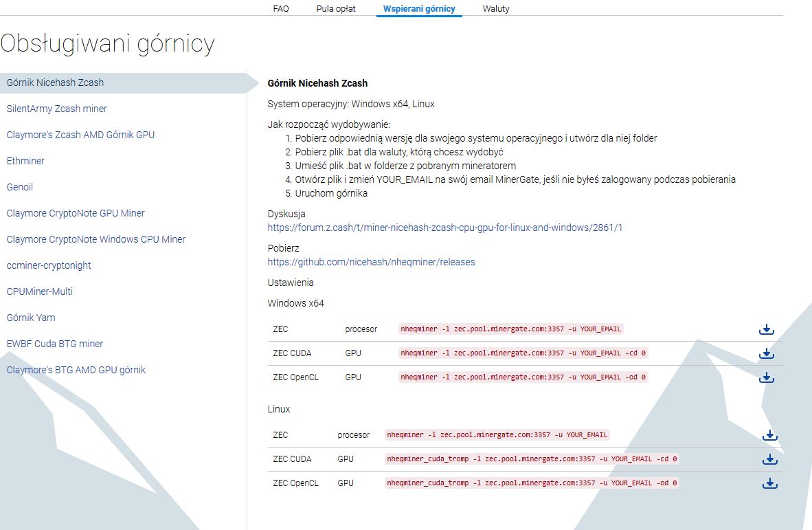The image size is (812, 530).
Task: Download the Linux ZEC procesor file
Action: [x=770, y=435]
